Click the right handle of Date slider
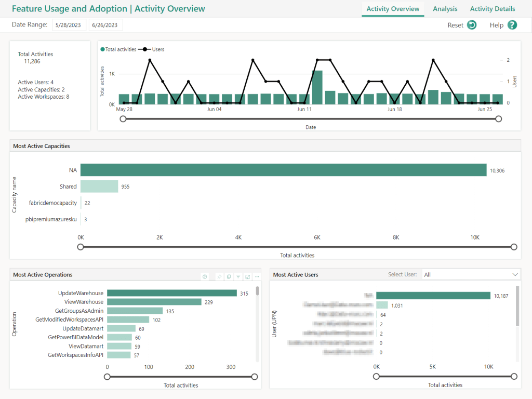This screenshot has width=532, height=399. coord(499,119)
